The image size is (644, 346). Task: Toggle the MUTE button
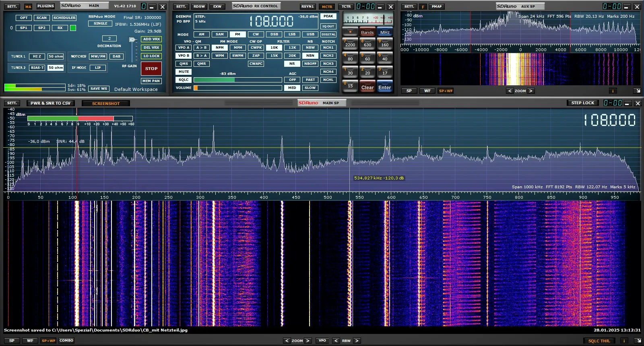tap(184, 72)
